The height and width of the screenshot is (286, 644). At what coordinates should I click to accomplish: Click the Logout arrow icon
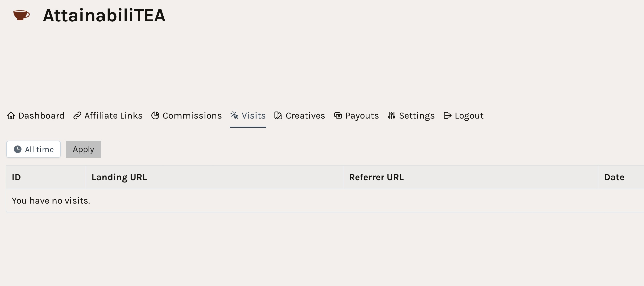pyautogui.click(x=447, y=116)
